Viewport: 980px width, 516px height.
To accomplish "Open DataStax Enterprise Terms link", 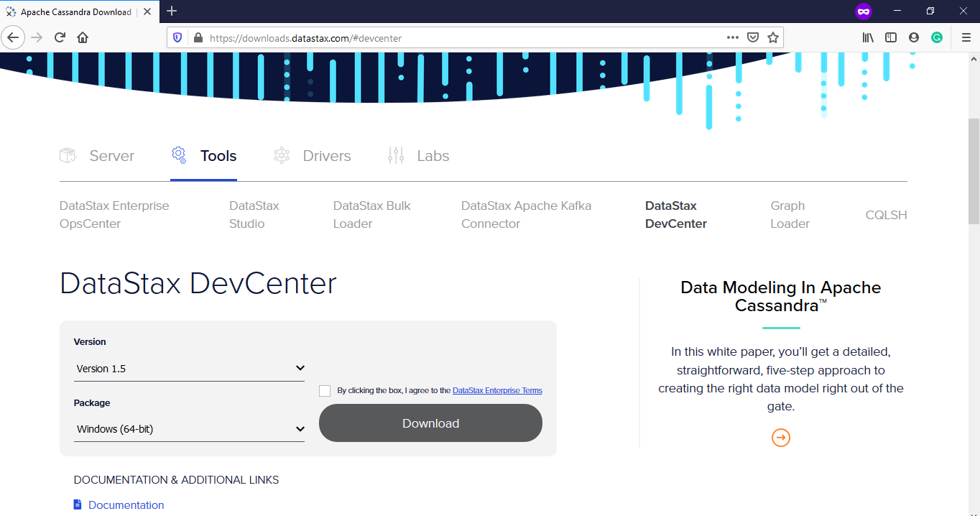I will coord(497,391).
